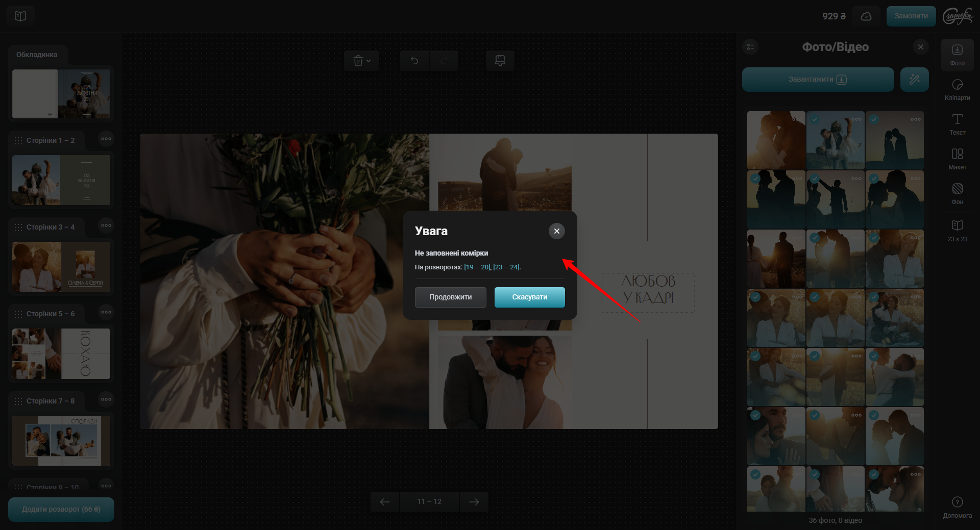The width and height of the screenshot is (980, 530).
Task: Open the [19 – 20] spread link
Action: (x=477, y=267)
